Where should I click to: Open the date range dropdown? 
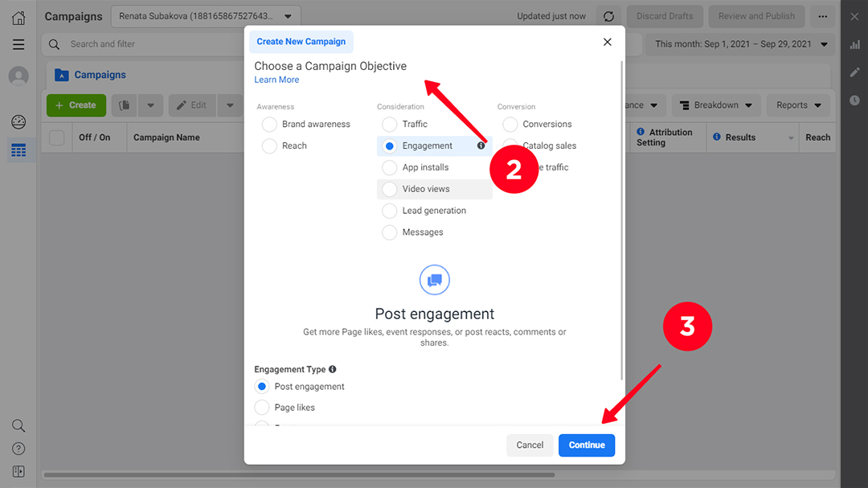pyautogui.click(x=741, y=44)
